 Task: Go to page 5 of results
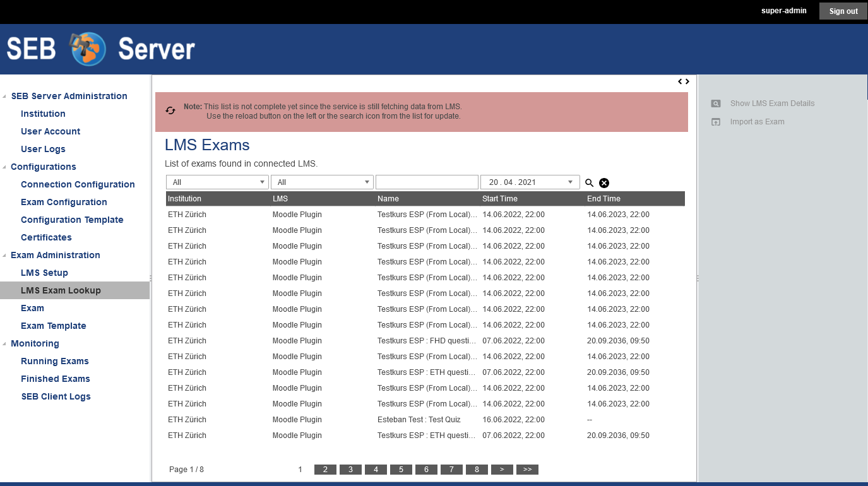pyautogui.click(x=401, y=470)
